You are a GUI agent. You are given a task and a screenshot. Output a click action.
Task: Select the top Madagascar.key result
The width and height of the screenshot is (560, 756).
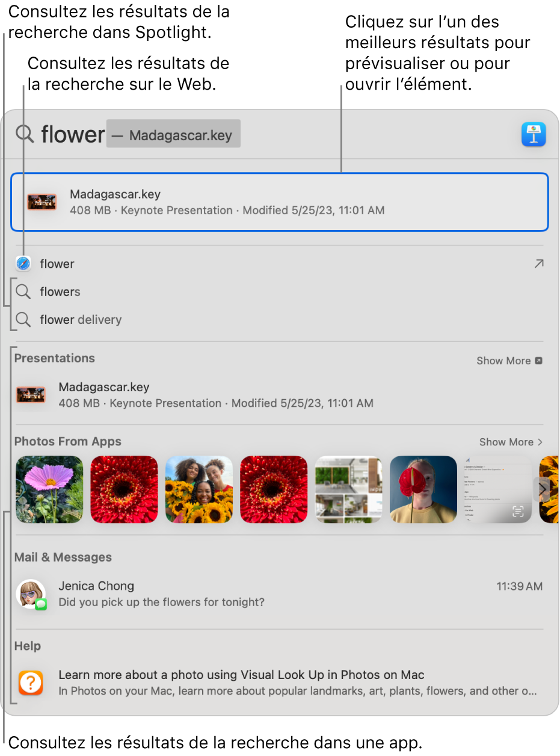tap(279, 202)
